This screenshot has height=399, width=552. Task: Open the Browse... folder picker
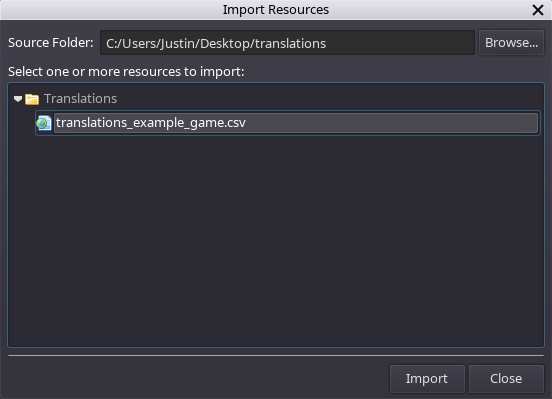pyautogui.click(x=511, y=43)
